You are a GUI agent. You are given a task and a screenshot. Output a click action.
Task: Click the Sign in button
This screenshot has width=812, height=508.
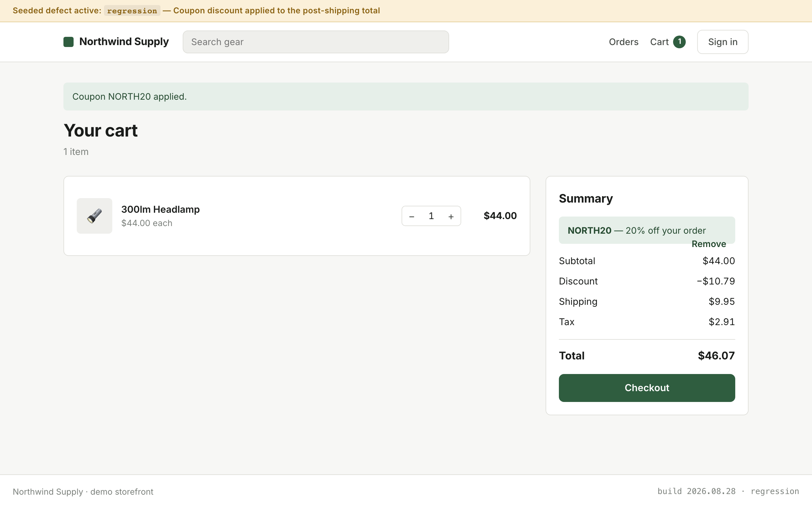click(x=723, y=42)
